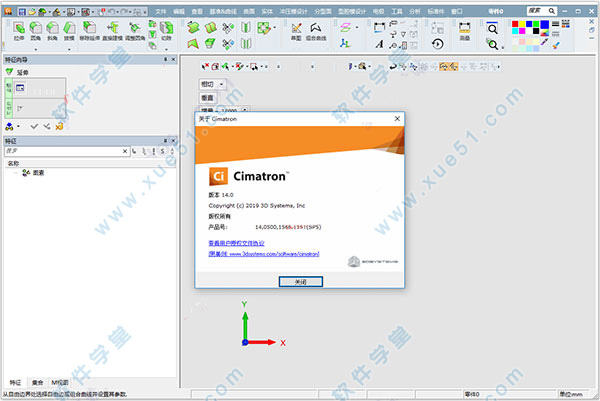This screenshot has width=600, height=401.
Task: Open the 3dsystems.com cimatron website link
Action: pos(264,254)
